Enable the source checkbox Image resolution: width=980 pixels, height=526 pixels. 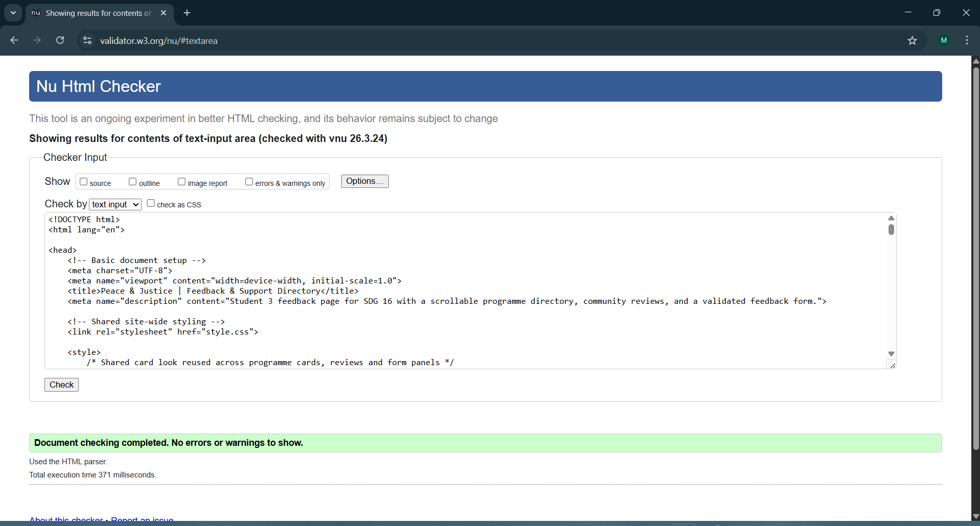[x=83, y=181]
